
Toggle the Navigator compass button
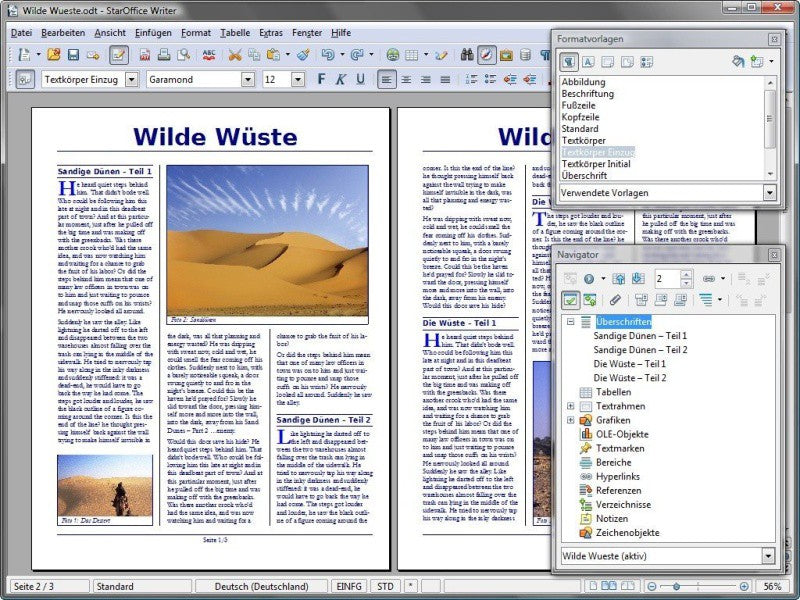(x=487, y=55)
